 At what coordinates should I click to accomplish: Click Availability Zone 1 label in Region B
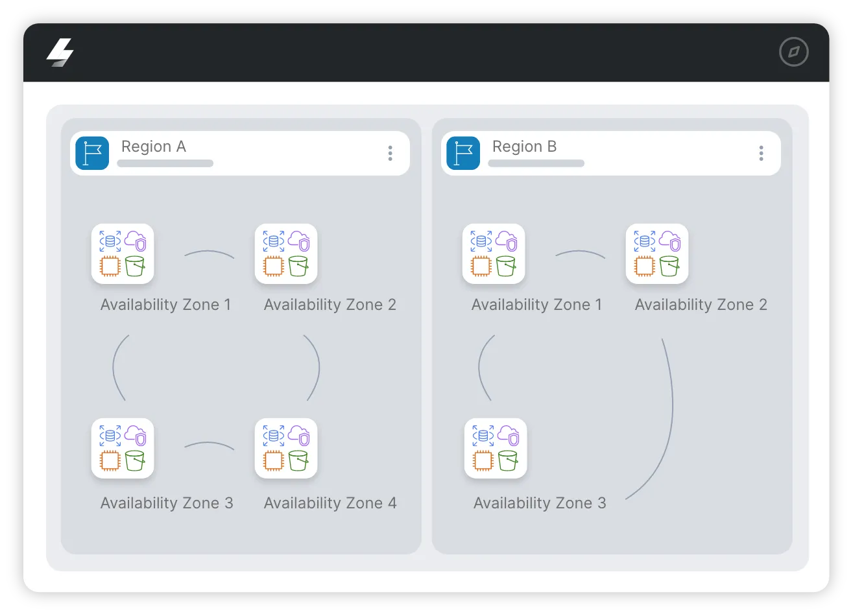coord(536,305)
